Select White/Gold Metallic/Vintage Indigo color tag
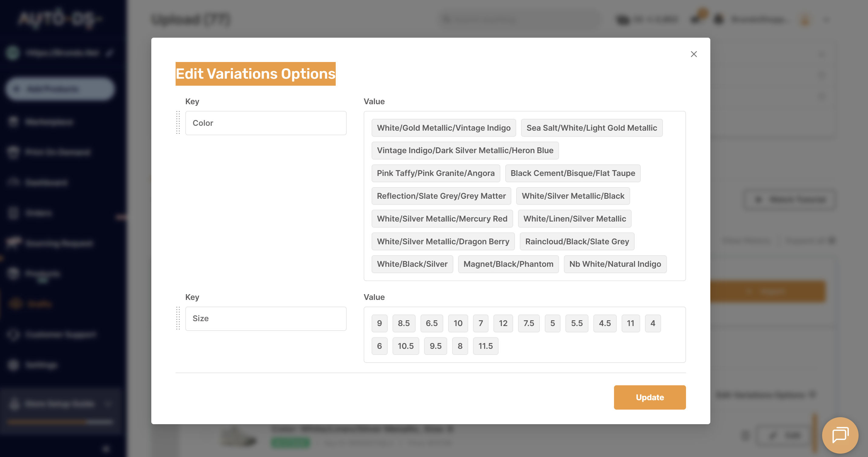 [x=444, y=128]
